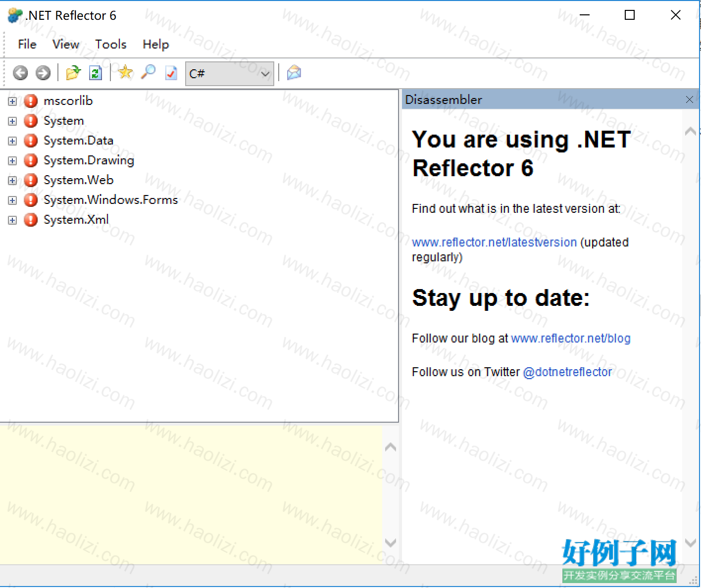701x588 pixels.
Task: Expand the System.Windows.Forms assembly node
Action: (x=12, y=200)
